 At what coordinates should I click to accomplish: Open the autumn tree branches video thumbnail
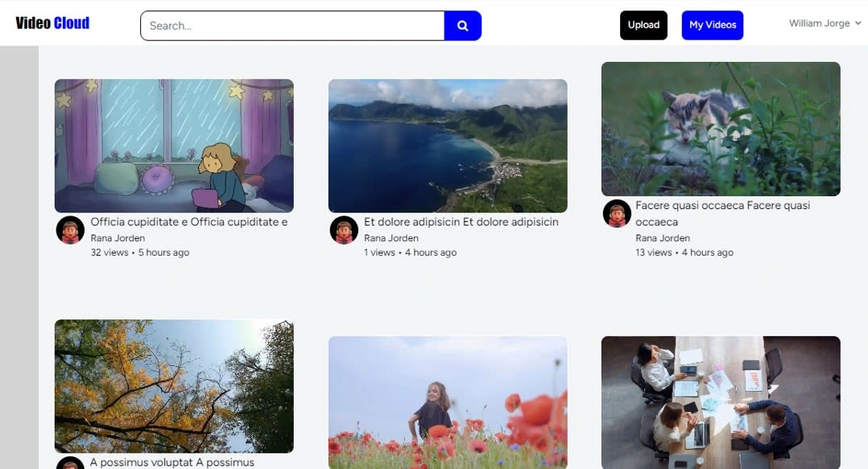(174, 386)
